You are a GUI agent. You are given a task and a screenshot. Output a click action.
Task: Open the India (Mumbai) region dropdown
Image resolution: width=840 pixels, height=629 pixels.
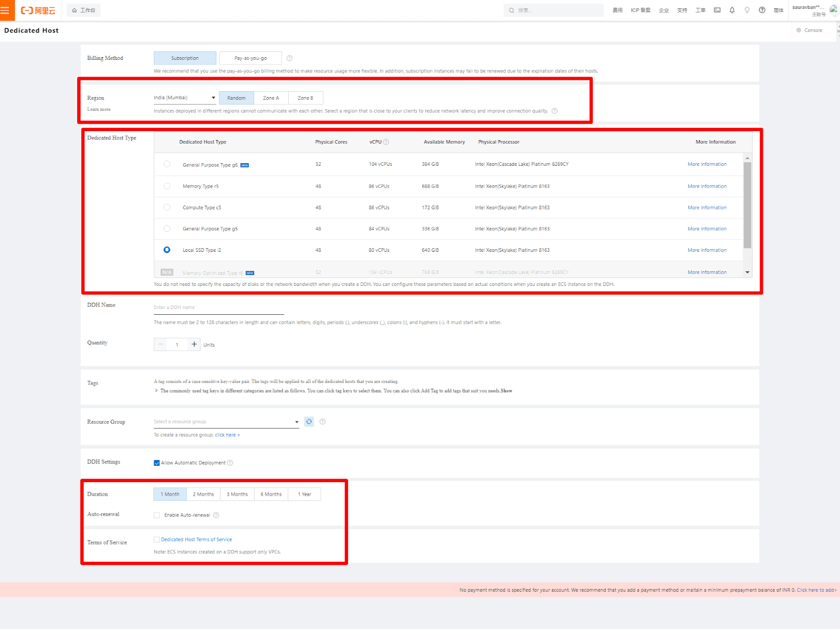point(184,98)
